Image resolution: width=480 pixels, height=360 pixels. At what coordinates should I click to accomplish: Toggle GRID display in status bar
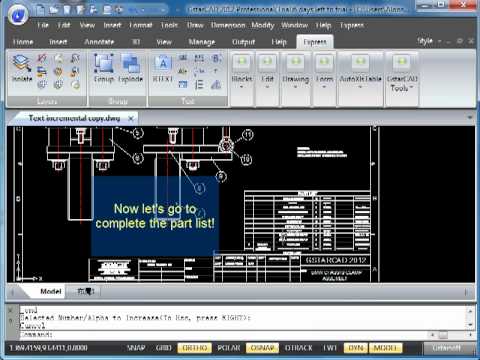[164, 348]
